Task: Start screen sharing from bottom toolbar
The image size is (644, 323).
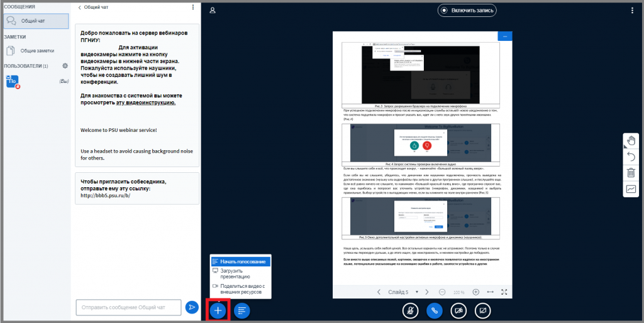Action: tap(482, 310)
